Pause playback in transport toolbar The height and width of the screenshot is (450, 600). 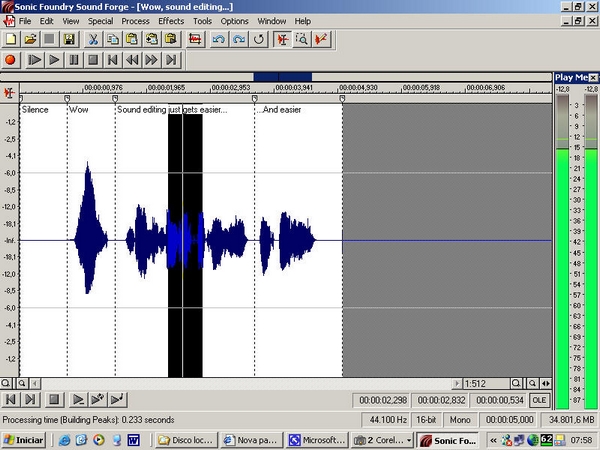pos(73,60)
